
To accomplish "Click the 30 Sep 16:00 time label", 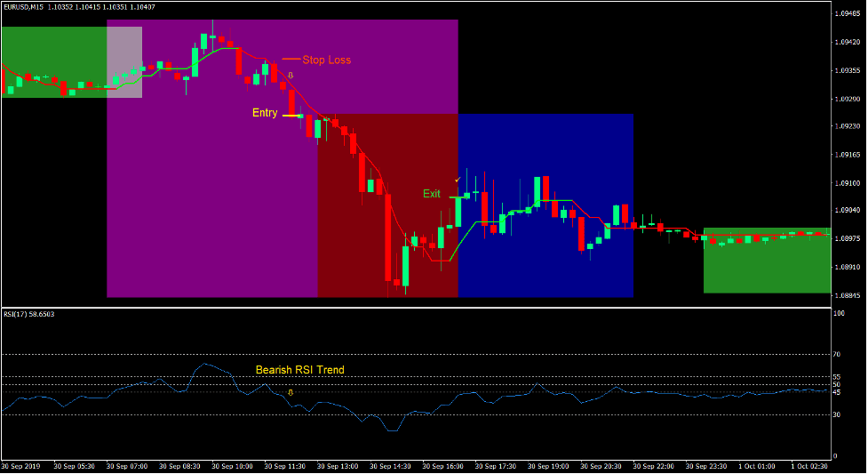I will click(x=442, y=466).
